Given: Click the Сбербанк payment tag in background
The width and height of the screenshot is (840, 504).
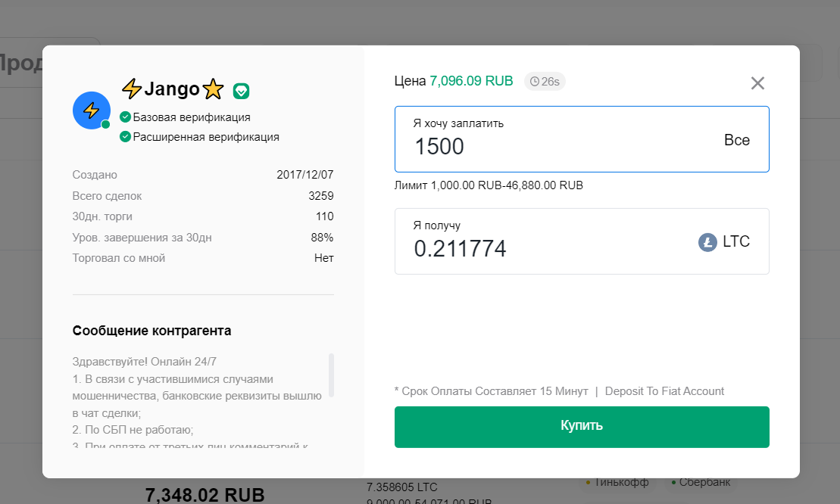Looking at the screenshot, I should (x=701, y=483).
